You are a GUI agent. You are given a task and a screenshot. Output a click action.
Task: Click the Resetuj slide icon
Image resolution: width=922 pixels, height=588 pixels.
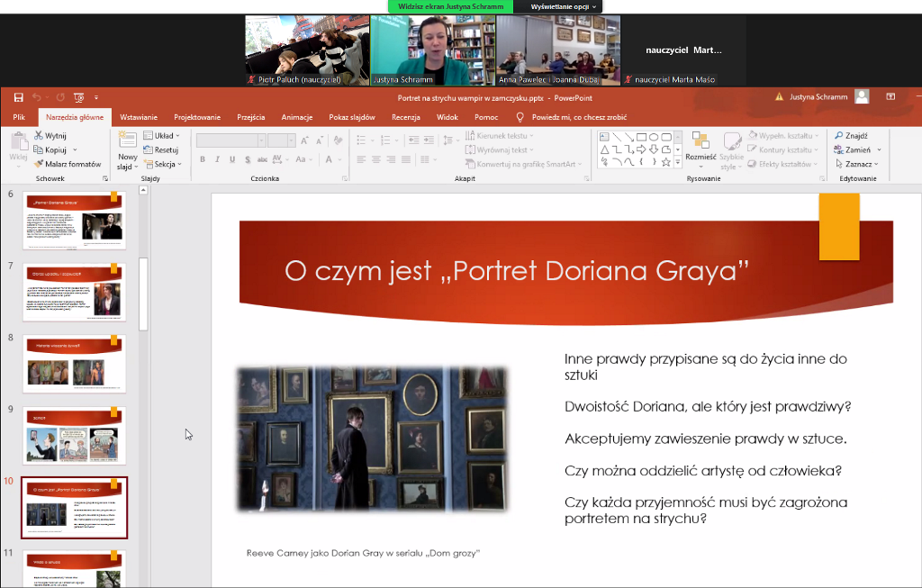click(148, 149)
